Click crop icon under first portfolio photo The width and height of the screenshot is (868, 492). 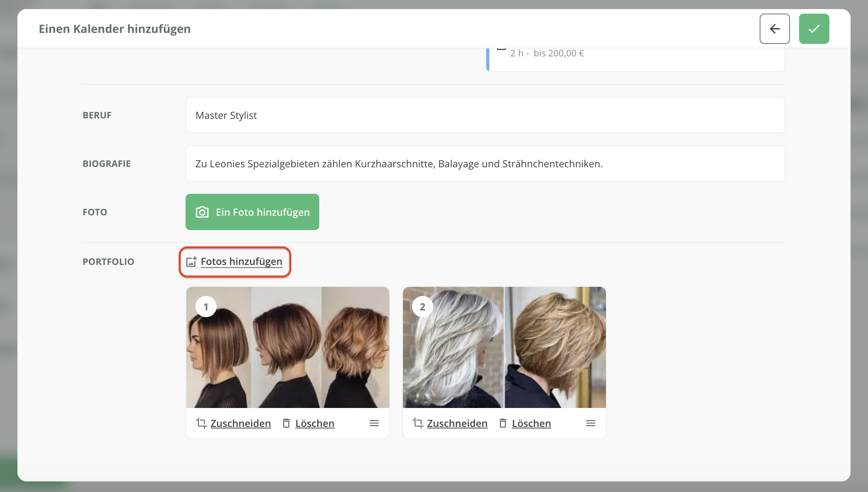201,423
